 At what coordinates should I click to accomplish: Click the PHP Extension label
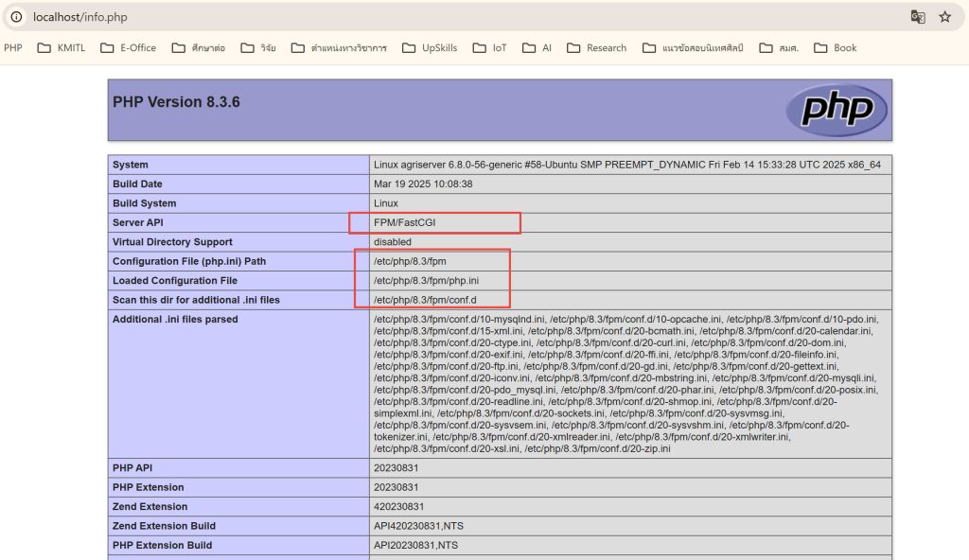[149, 487]
